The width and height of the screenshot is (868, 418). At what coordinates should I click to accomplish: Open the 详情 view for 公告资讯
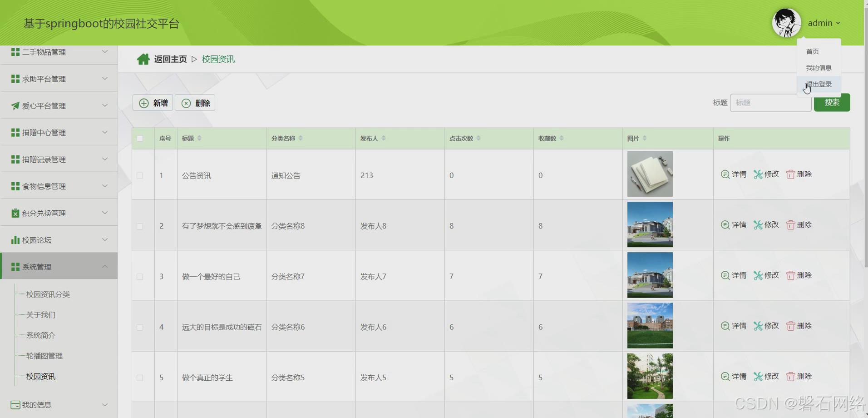tap(733, 174)
